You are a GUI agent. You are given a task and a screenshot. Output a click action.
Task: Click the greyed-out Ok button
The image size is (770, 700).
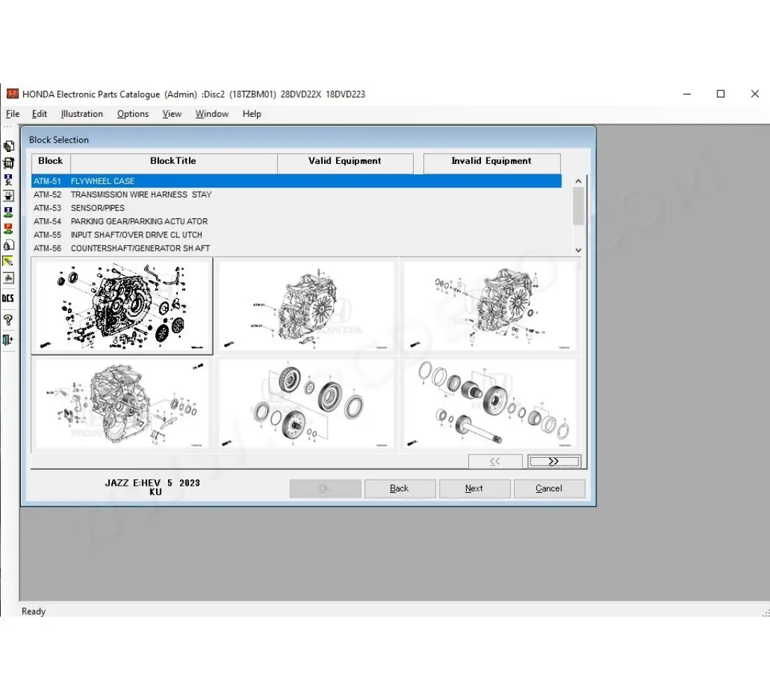tap(325, 489)
